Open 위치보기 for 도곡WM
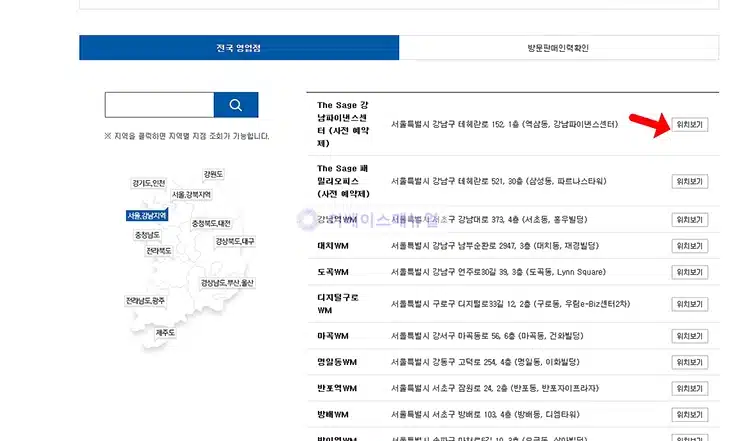 click(689, 272)
